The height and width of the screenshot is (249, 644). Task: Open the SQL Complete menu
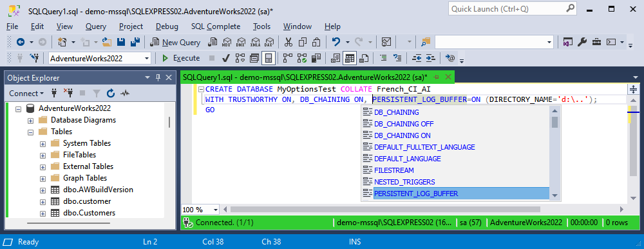pos(216,26)
